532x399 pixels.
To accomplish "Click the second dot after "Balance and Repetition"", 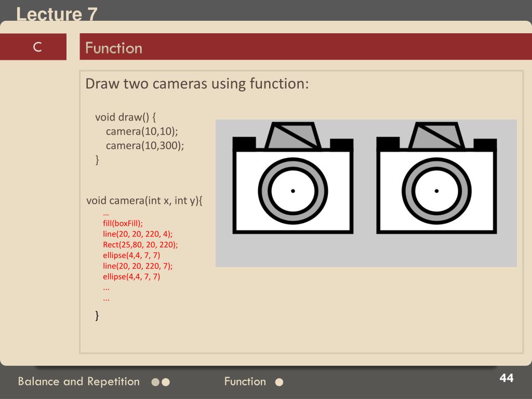I will [x=166, y=382].
